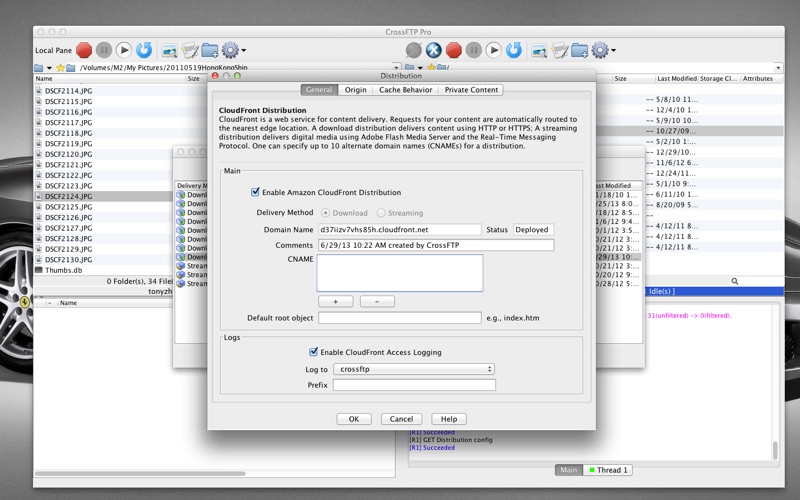800x500 pixels.
Task: Select the Thread 1 log tab
Action: click(x=608, y=470)
